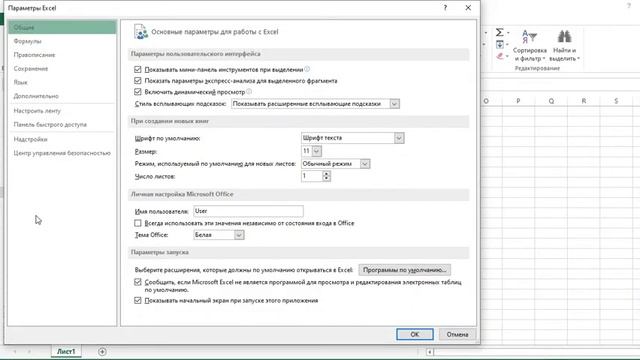Open Центр управления безопасностью category

[x=62, y=153]
